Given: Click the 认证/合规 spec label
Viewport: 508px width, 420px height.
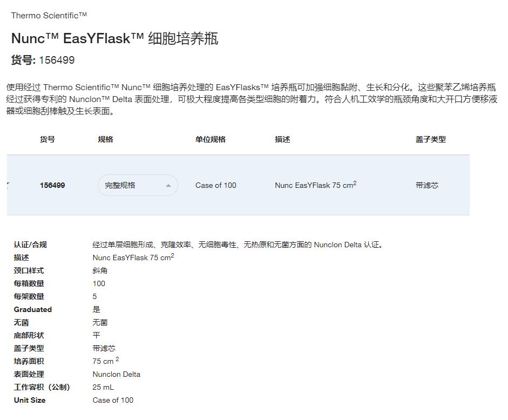Looking at the screenshot, I should (x=30, y=245).
